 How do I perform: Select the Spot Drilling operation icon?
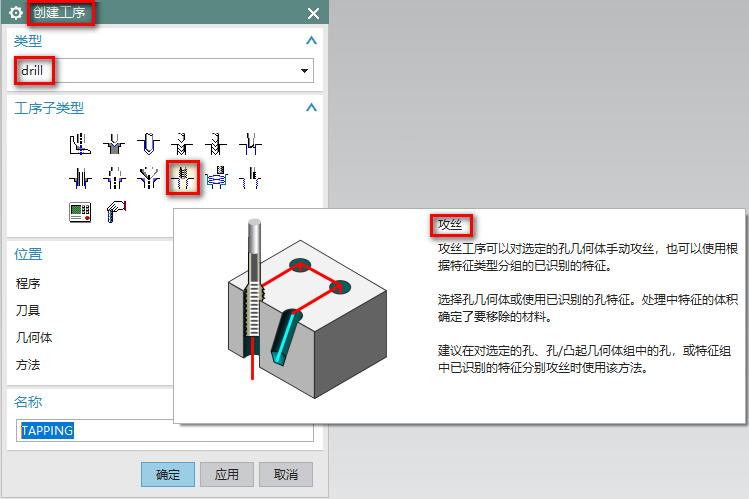(114, 144)
